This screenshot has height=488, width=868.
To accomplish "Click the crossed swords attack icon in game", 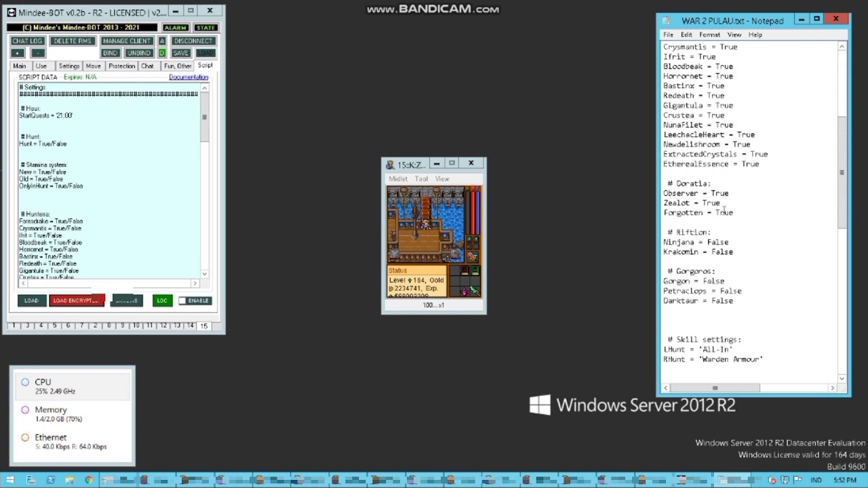I will click(393, 253).
